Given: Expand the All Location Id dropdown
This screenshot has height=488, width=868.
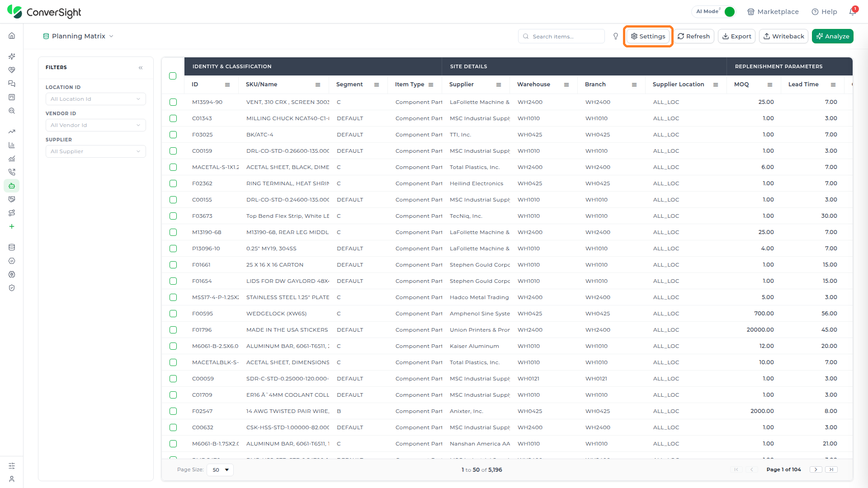Looking at the screenshot, I should click(96, 99).
